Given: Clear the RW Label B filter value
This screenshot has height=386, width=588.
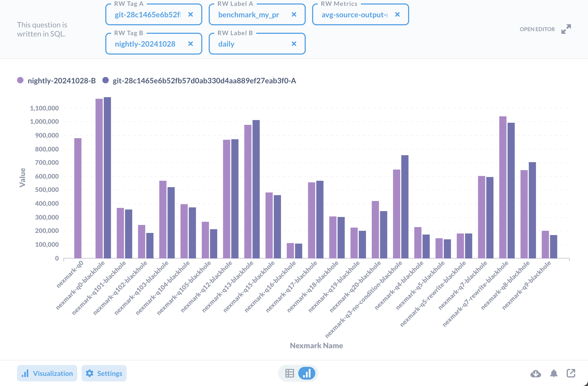Looking at the screenshot, I should tap(294, 44).
